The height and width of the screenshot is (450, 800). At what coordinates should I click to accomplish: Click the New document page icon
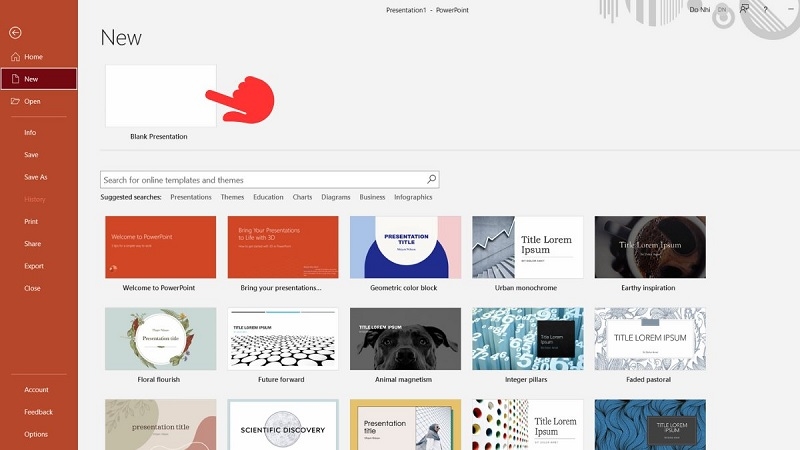point(15,79)
